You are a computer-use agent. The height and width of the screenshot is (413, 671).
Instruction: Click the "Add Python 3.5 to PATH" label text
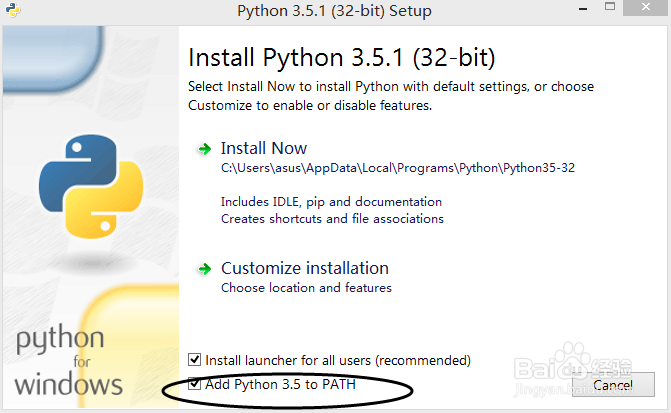pyautogui.click(x=280, y=384)
